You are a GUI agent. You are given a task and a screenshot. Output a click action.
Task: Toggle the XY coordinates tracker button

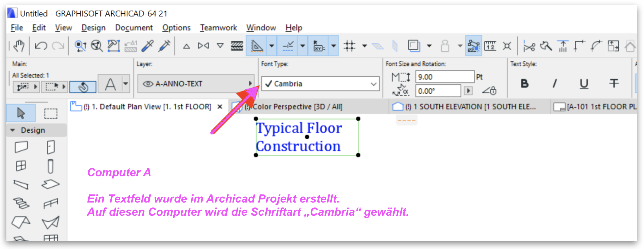click(x=319, y=46)
